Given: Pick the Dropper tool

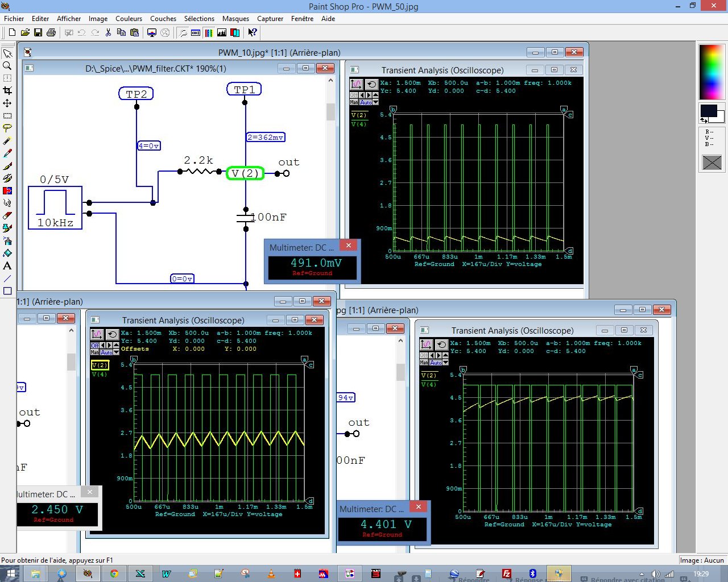Looking at the screenshot, I should [x=7, y=153].
